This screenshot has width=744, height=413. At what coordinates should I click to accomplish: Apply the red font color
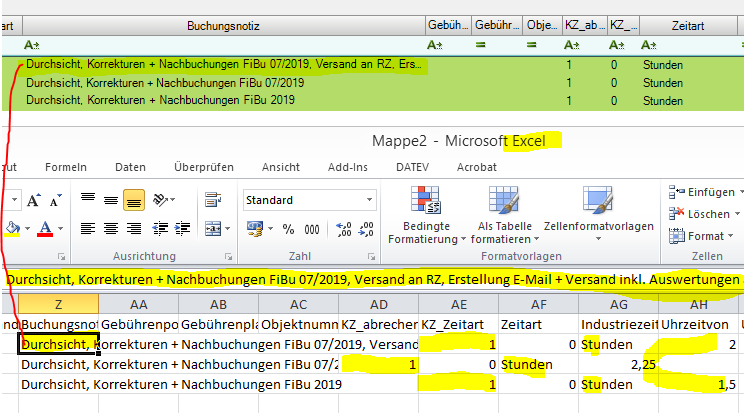tap(45, 229)
